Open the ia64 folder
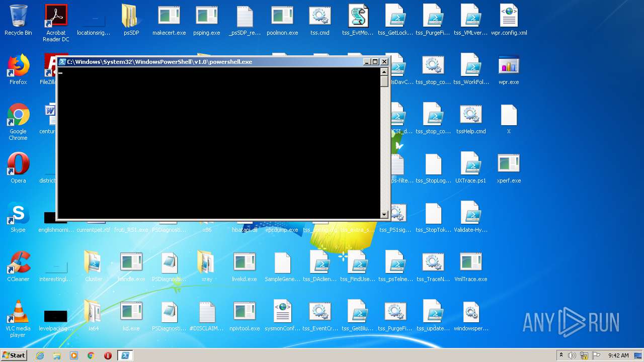644x362 pixels. coord(94,316)
